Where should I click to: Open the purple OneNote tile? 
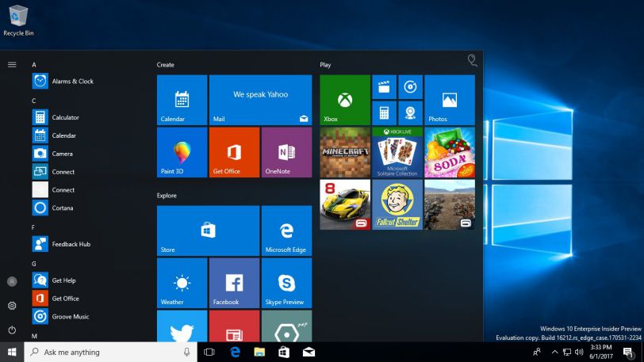[286, 152]
